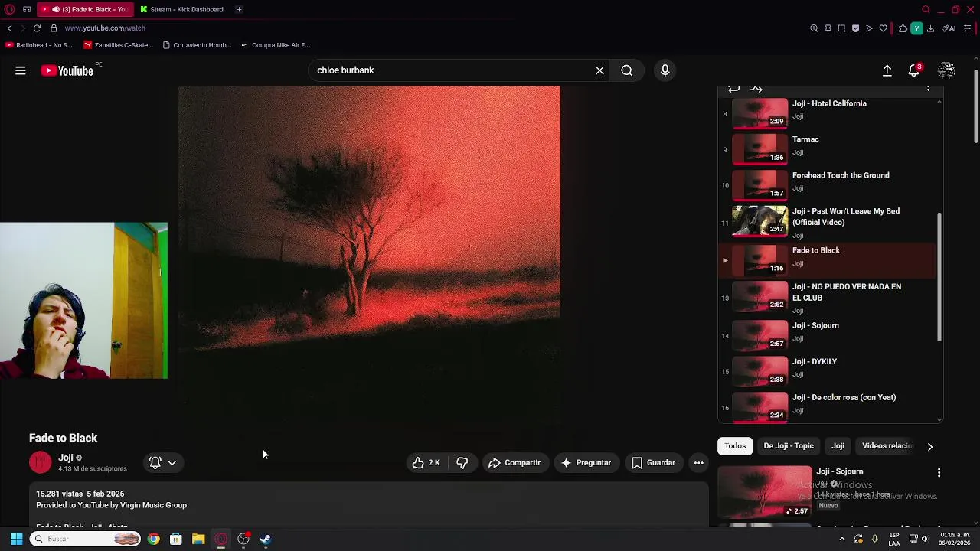Click the Guardar save button
Screen dimensions: 980x551
click(654, 463)
